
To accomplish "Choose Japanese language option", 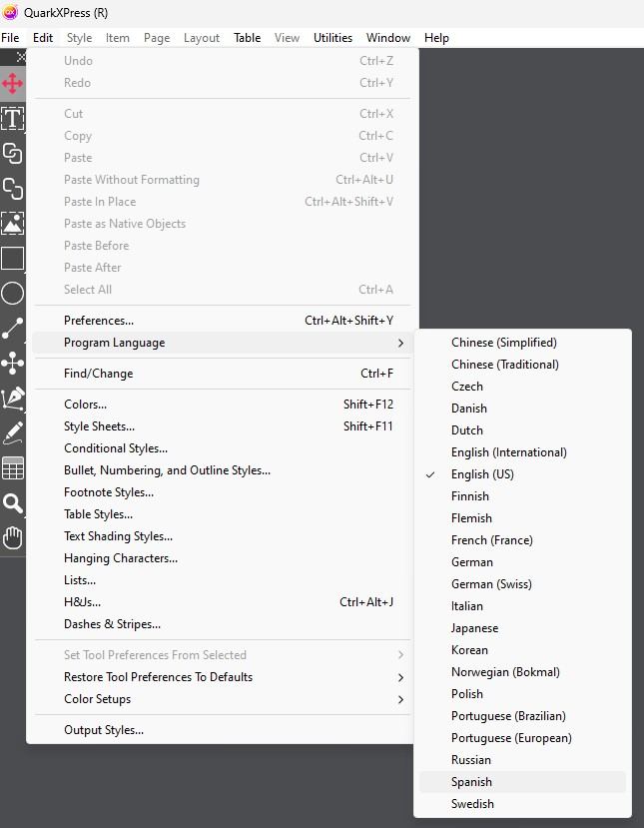I will 522,628.
